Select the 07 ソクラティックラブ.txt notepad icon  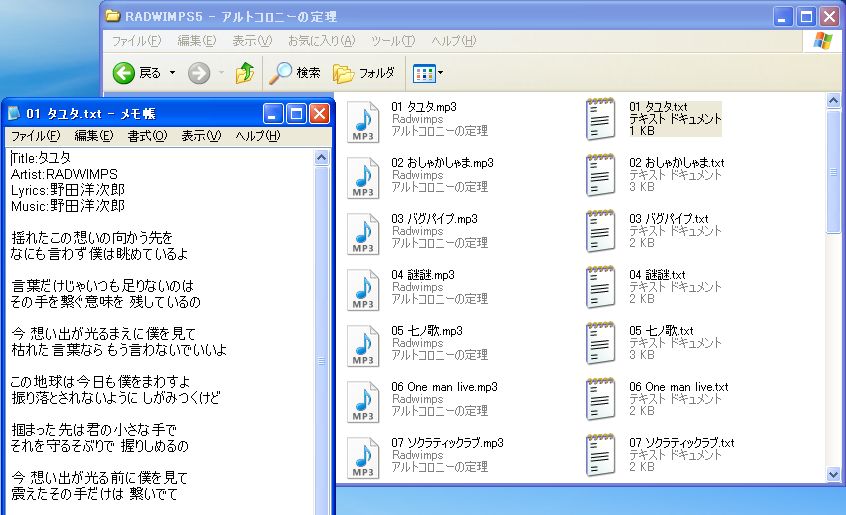(601, 456)
